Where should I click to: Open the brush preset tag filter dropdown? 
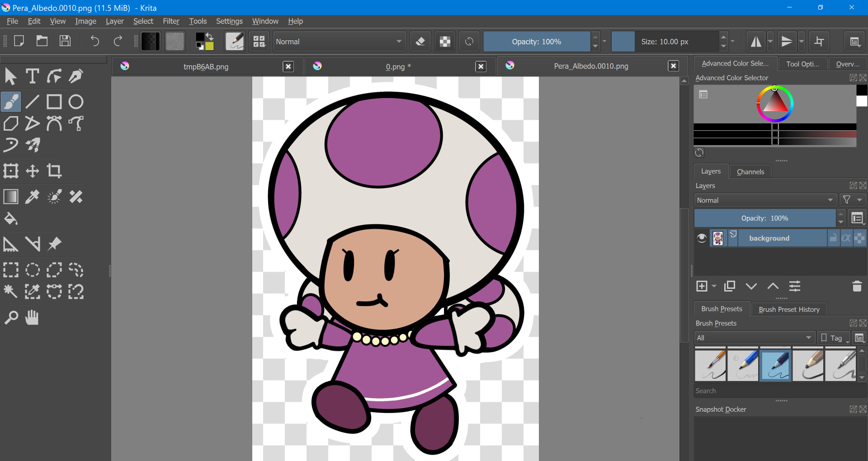754,337
